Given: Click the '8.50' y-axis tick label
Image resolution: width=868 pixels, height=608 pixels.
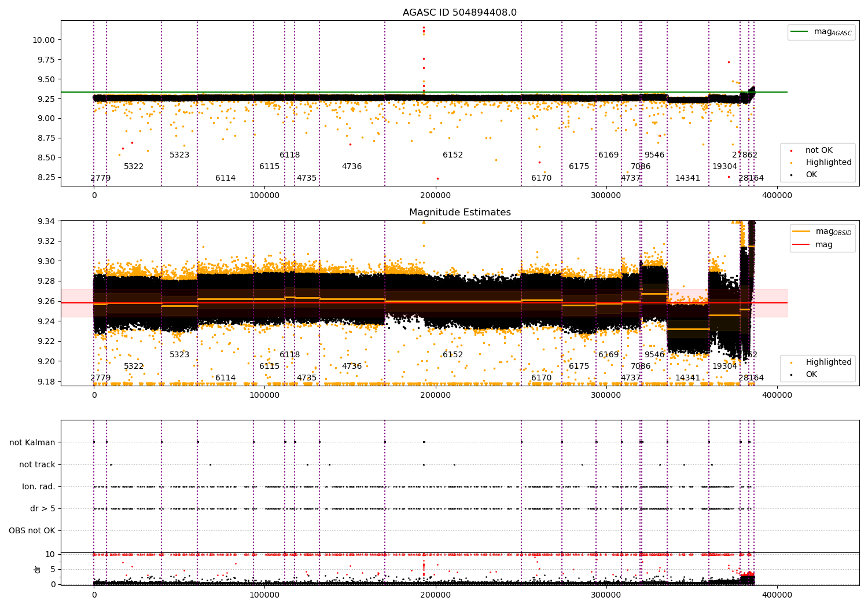Looking at the screenshot, I should point(47,158).
